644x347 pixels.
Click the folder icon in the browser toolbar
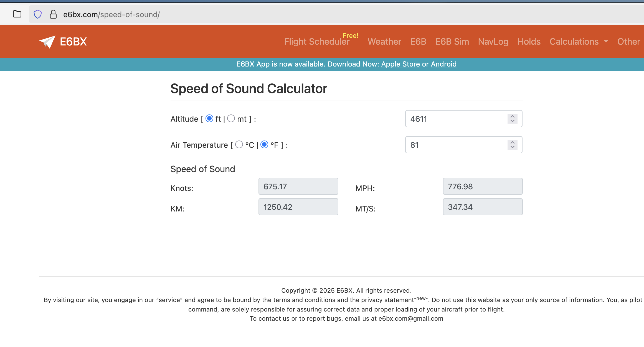point(17,14)
